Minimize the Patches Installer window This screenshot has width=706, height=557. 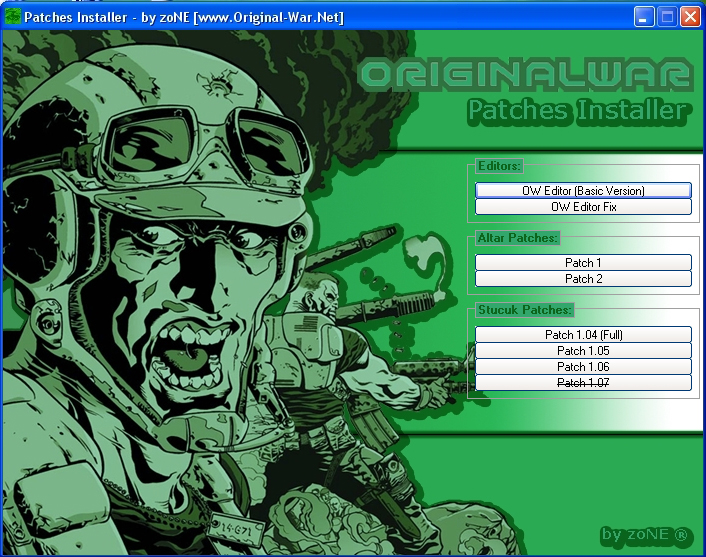(644, 18)
